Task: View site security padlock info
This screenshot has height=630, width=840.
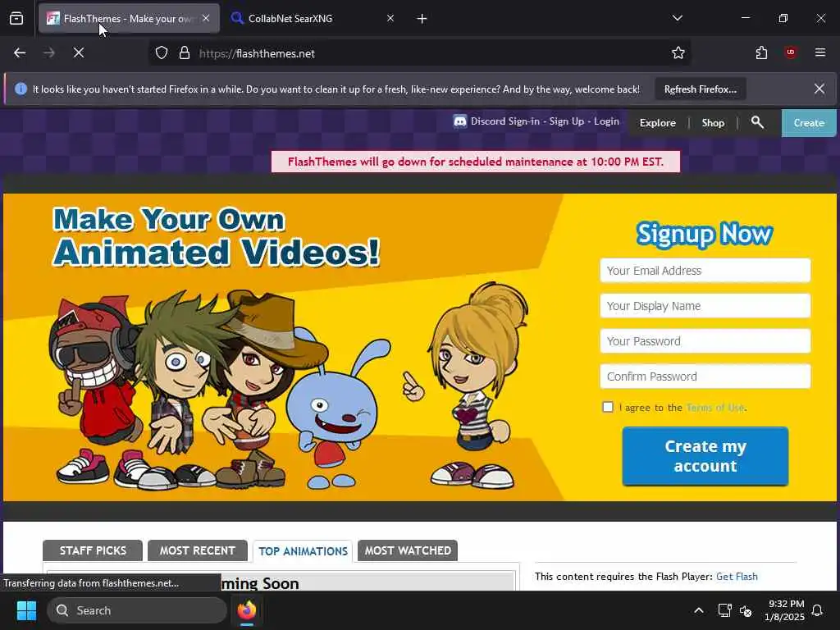Action: click(185, 53)
